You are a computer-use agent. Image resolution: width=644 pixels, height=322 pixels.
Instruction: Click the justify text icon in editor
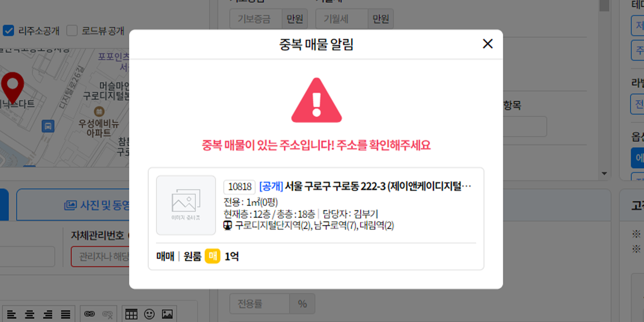pyautogui.click(x=66, y=315)
